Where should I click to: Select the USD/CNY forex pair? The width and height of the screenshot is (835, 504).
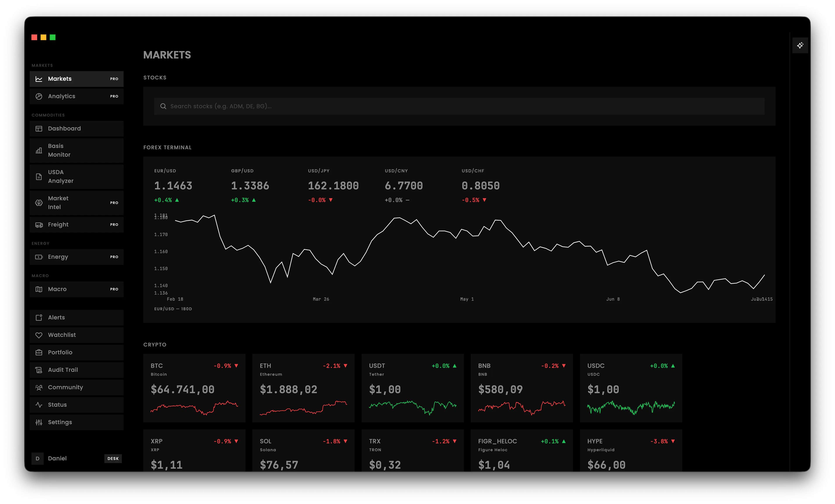404,185
